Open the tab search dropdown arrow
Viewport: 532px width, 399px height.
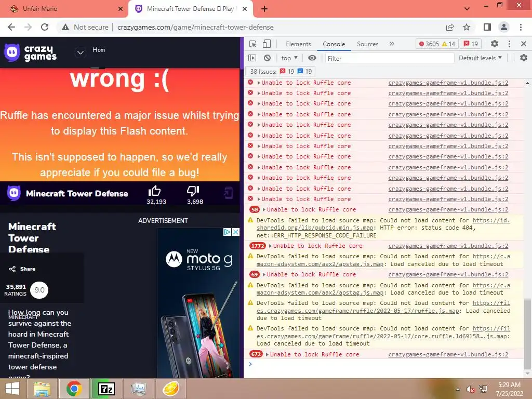(x=467, y=9)
